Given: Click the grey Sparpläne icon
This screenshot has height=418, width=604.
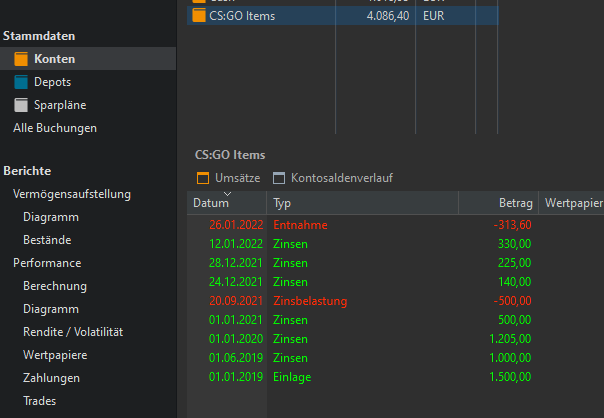Looking at the screenshot, I should coord(22,105).
